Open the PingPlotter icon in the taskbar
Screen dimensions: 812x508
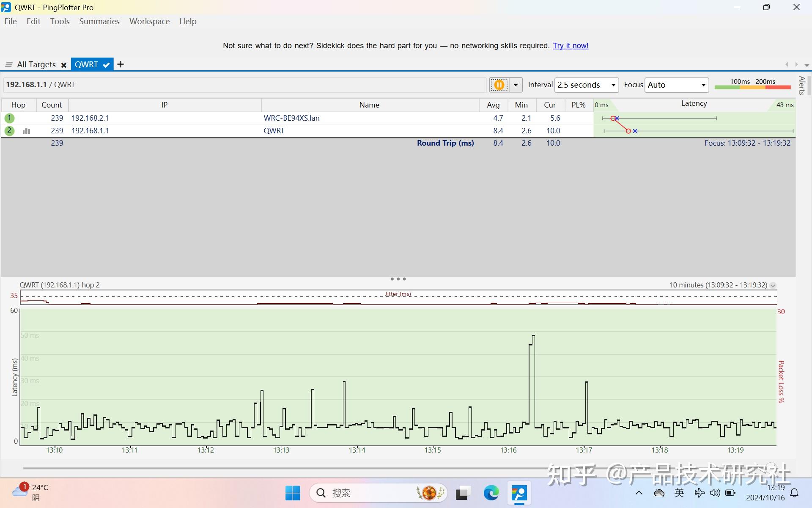pyautogui.click(x=519, y=493)
